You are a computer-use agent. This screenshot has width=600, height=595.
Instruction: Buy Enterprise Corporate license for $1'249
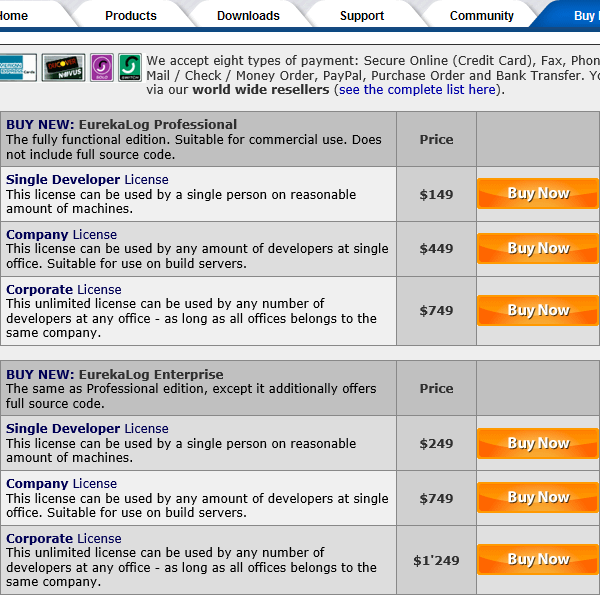point(538,560)
